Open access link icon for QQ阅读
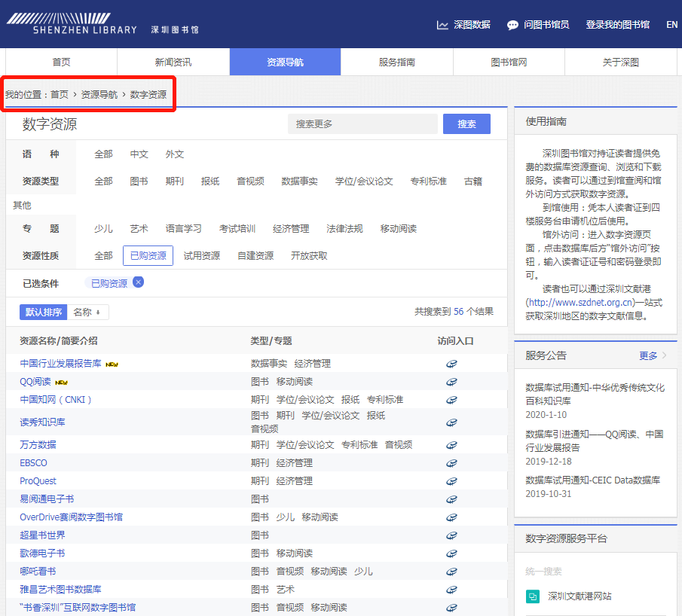This screenshot has height=616, width=682. (451, 382)
